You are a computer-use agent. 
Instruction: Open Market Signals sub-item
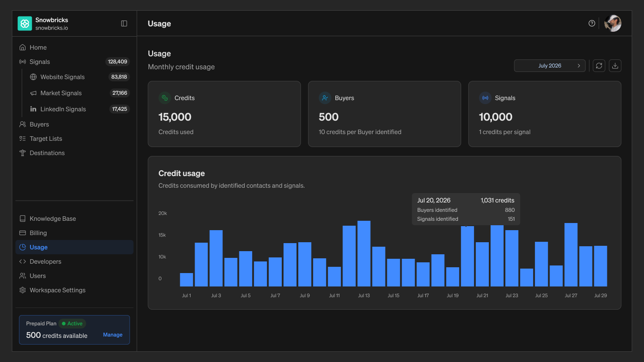coord(80,93)
